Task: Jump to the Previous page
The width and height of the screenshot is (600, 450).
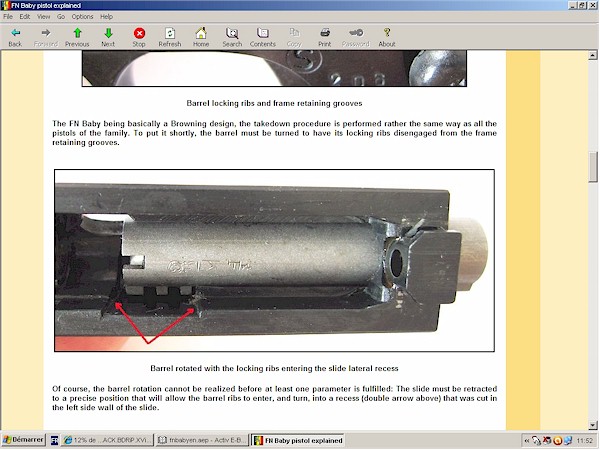Action: click(x=77, y=37)
